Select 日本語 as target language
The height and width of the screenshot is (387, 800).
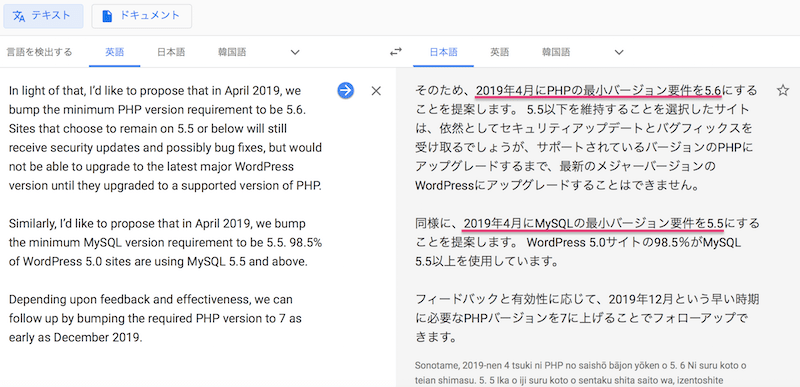point(443,52)
